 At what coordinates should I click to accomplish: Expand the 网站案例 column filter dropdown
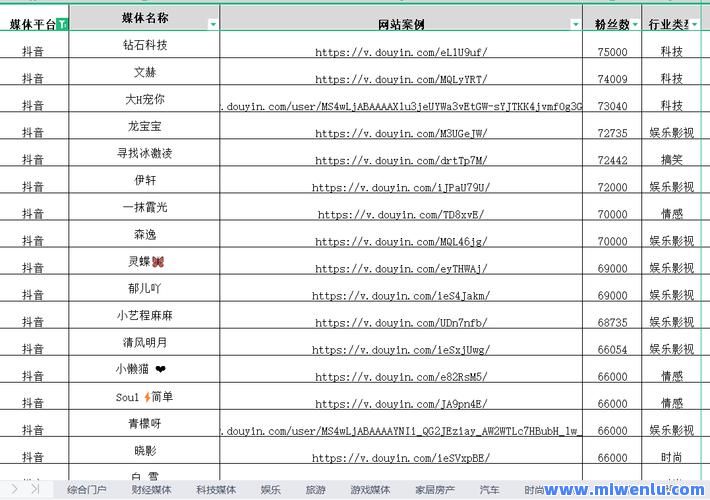click(575, 24)
